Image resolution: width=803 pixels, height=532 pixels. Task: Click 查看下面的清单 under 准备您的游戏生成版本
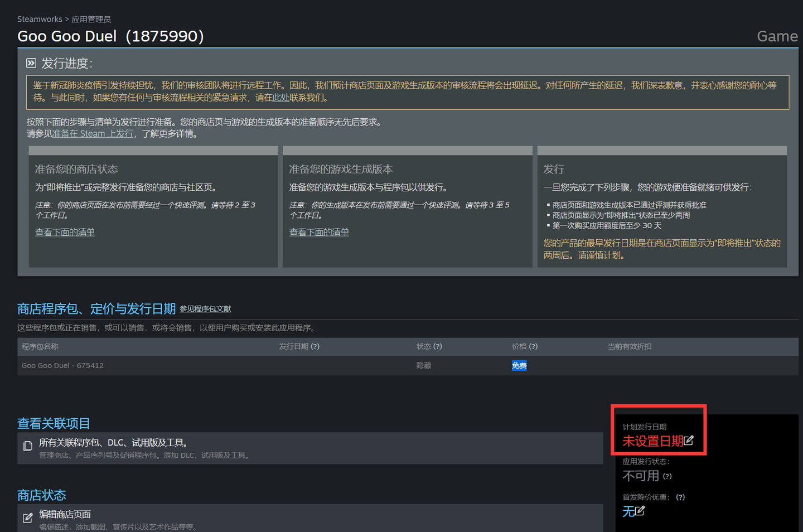point(319,232)
